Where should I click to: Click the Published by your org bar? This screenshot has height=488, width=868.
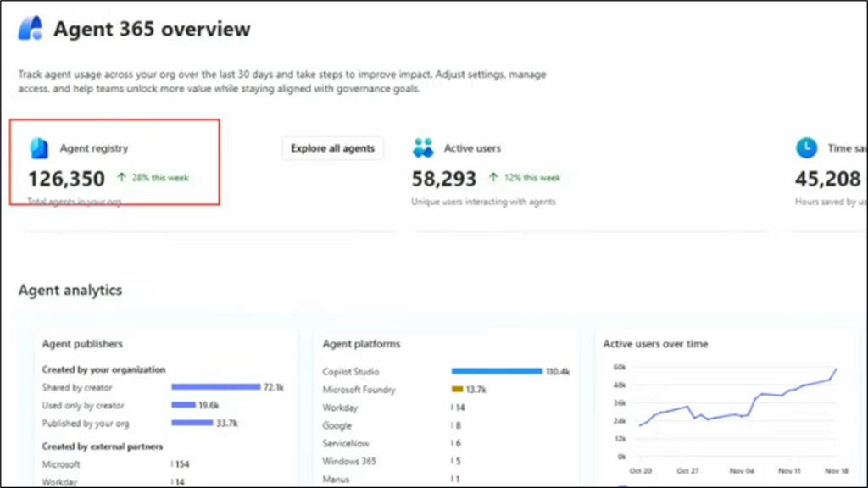coord(192,424)
